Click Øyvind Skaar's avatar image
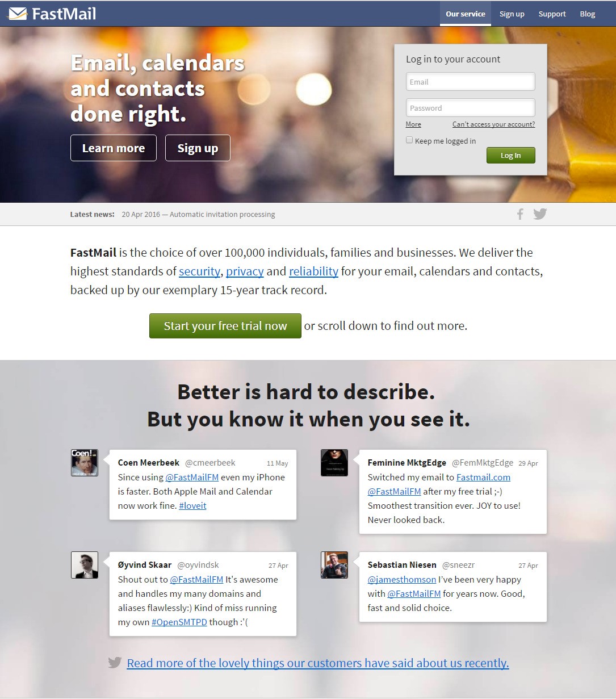 (x=85, y=565)
